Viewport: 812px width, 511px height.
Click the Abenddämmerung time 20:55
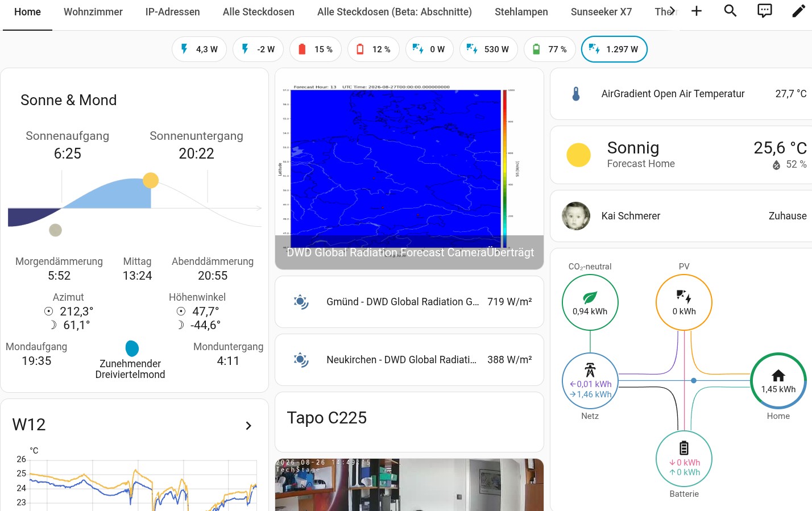213,276
